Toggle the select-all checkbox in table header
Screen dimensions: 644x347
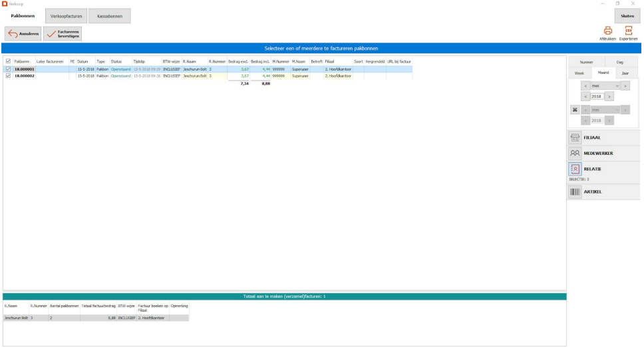[x=8, y=61]
